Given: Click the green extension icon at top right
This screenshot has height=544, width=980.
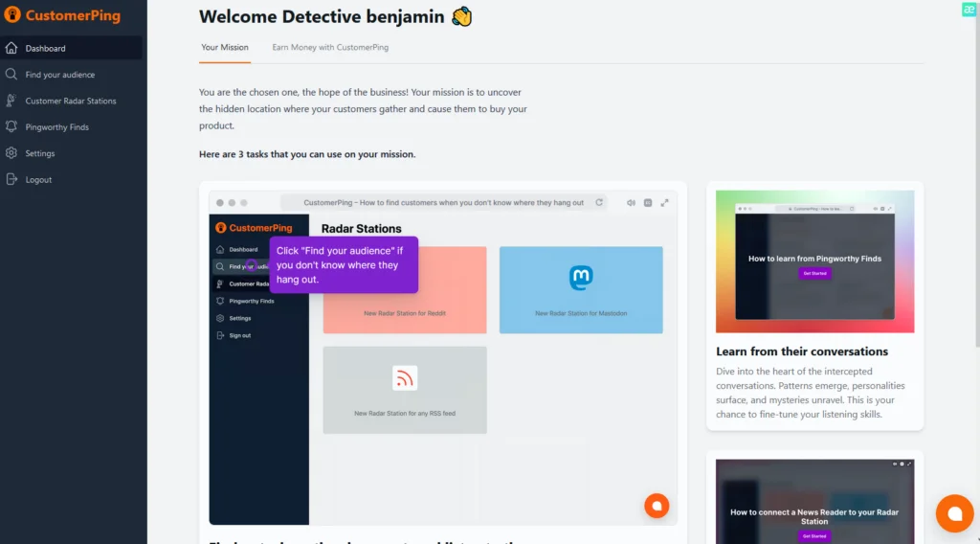Looking at the screenshot, I should coord(969,10).
